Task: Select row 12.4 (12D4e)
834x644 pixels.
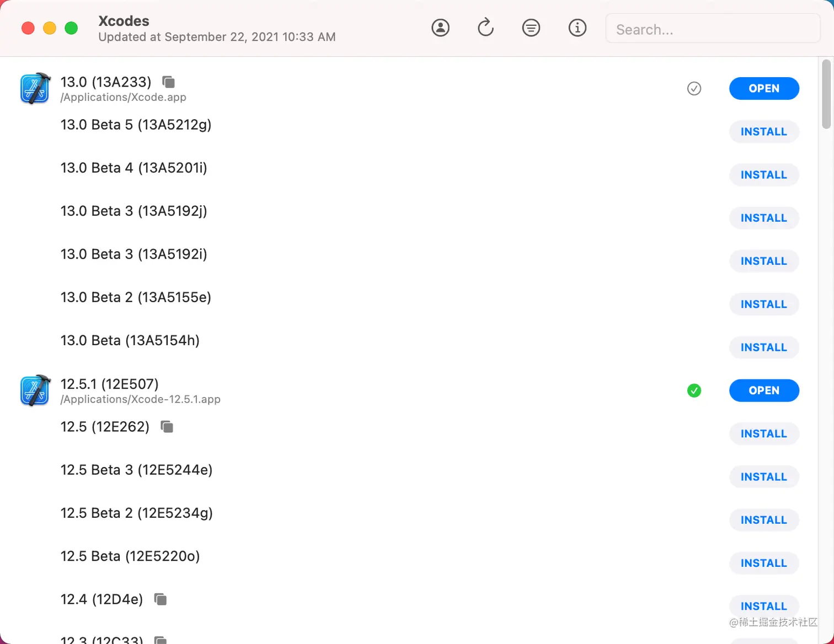Action: [101, 599]
